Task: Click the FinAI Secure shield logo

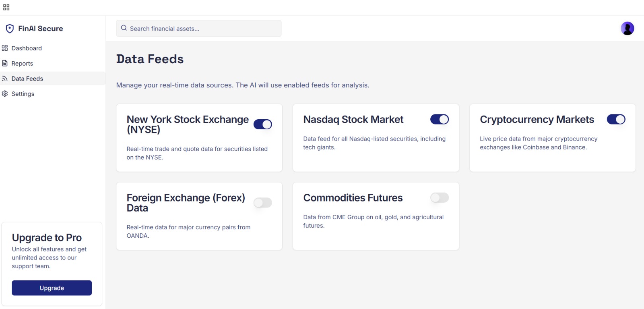Action: click(x=10, y=29)
